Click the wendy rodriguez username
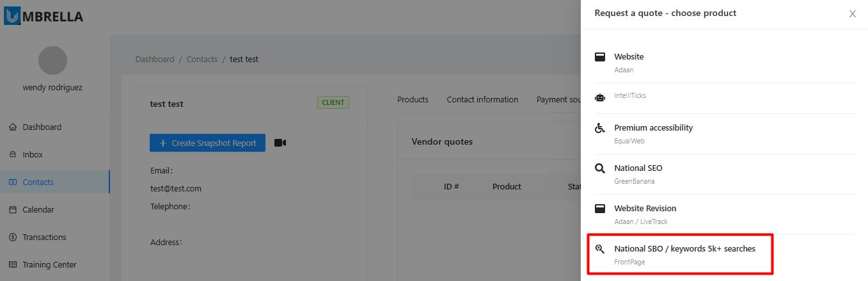 [x=52, y=87]
